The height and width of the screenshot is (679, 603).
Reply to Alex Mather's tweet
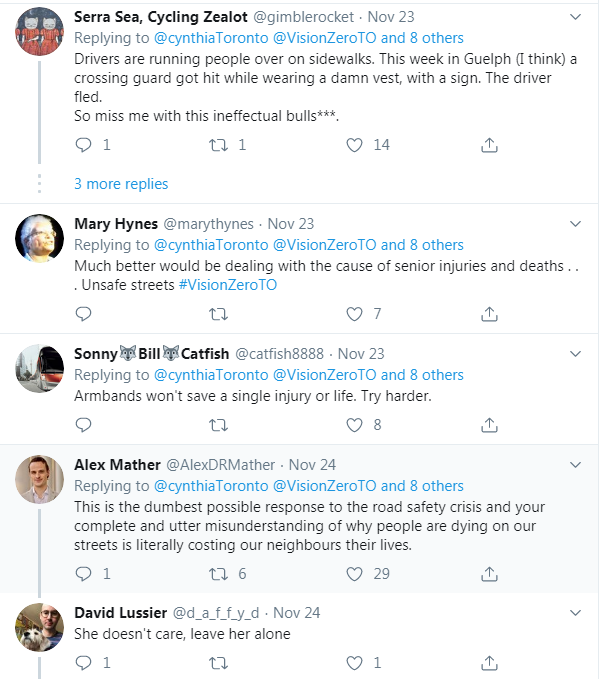(84, 574)
